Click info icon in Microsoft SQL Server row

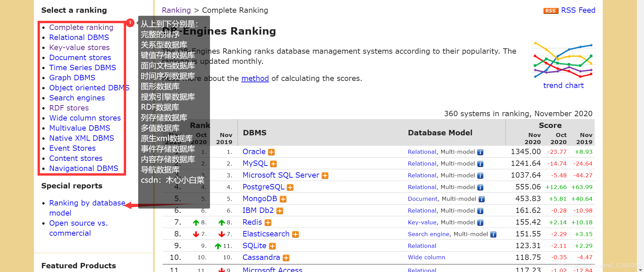coord(480,176)
